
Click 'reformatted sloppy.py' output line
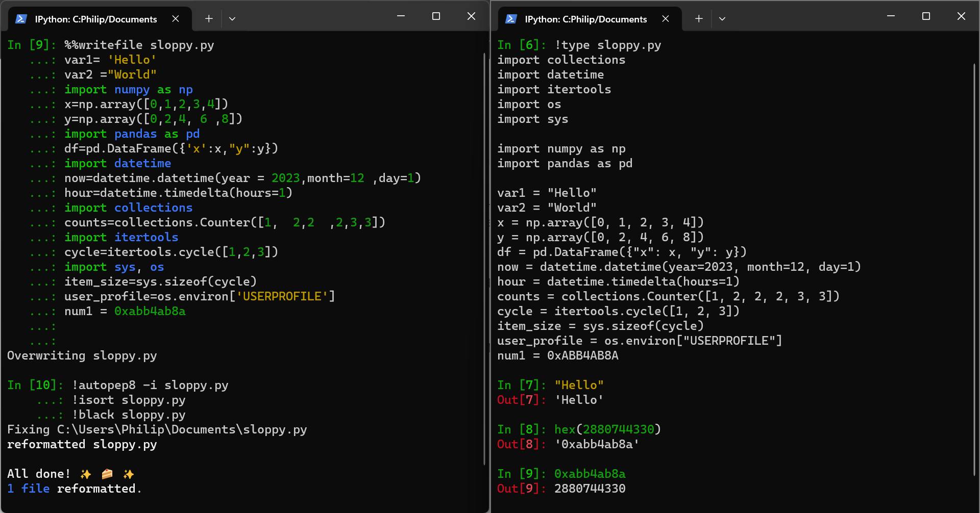(x=82, y=444)
